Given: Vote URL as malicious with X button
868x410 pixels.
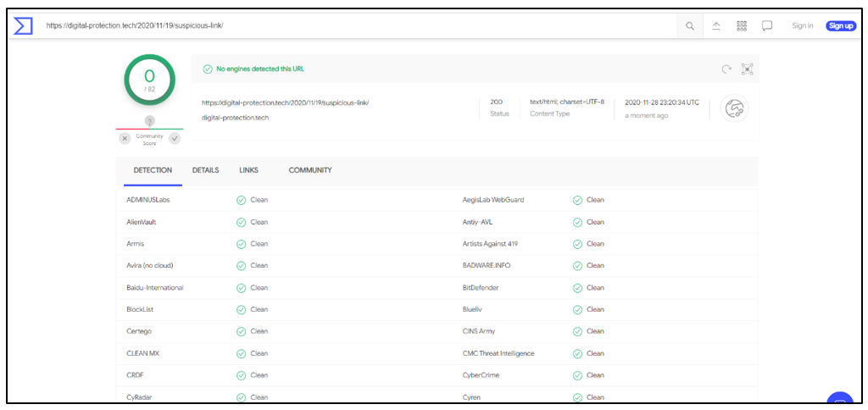Looking at the screenshot, I should point(125,138).
